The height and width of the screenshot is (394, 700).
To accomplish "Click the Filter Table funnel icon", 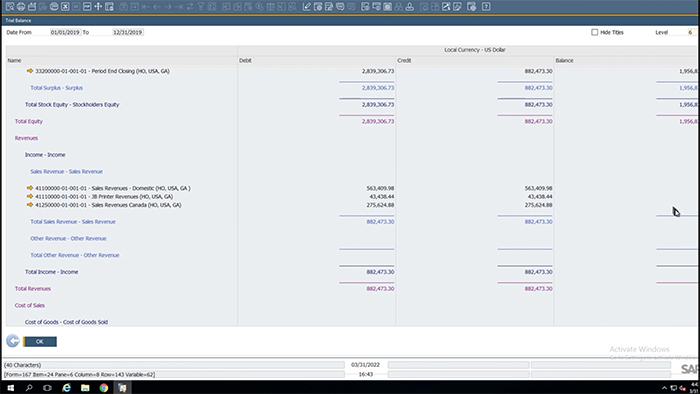I will [201, 7].
